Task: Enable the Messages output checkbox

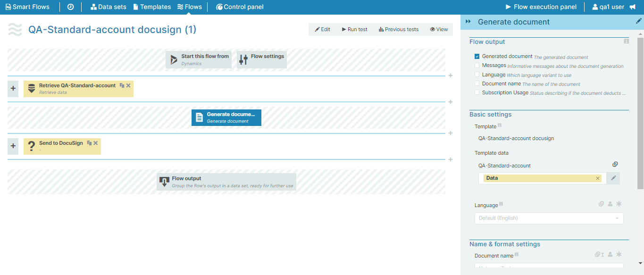Action: (477, 66)
